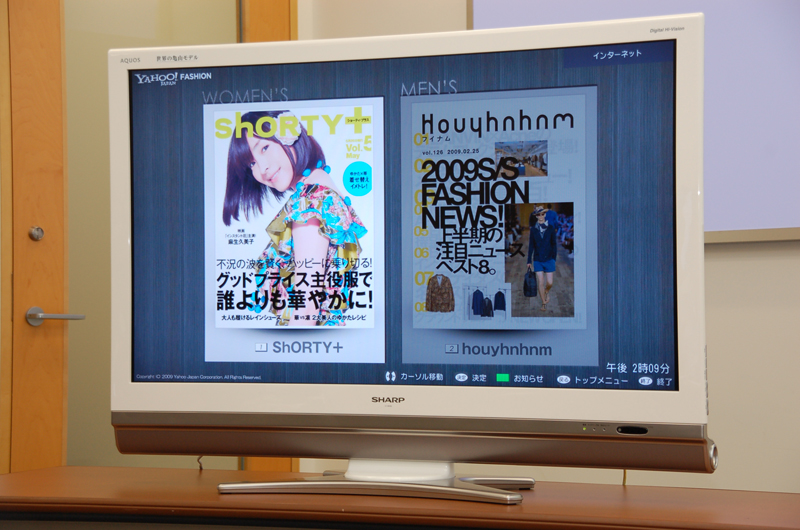Go to トップメニュー
Viewport: 800px width, 530px height.
click(601, 381)
